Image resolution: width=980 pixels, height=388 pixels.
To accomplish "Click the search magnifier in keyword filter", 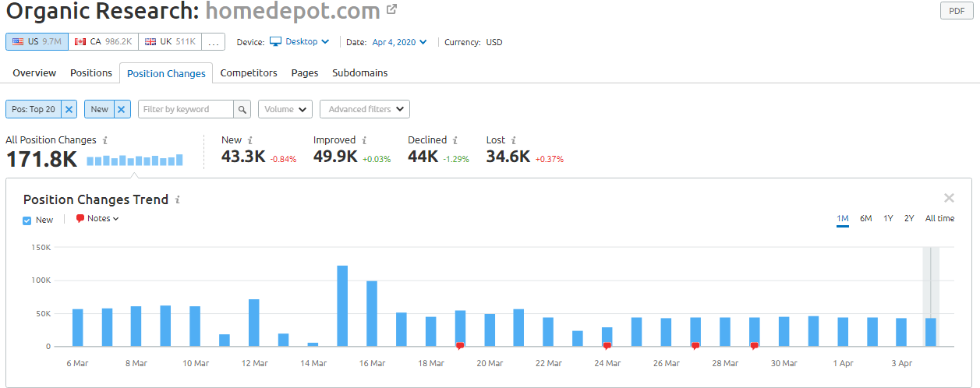I will tap(242, 109).
